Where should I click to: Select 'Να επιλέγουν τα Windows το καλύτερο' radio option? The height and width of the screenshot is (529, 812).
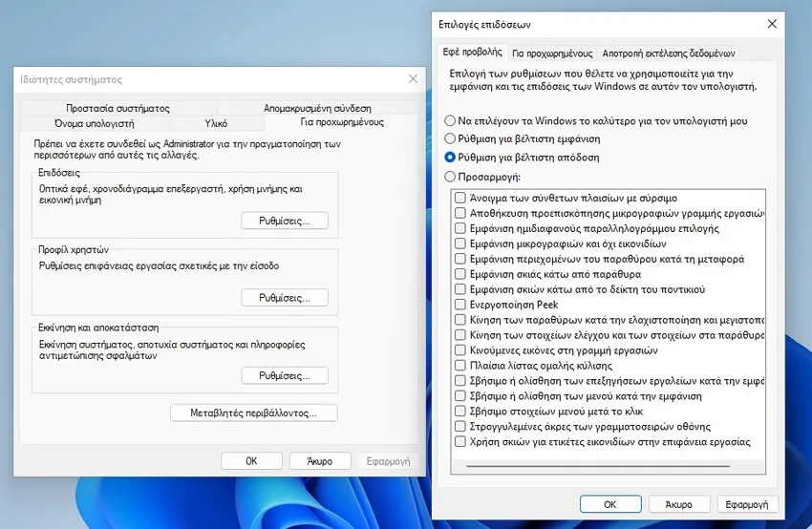coord(450,120)
